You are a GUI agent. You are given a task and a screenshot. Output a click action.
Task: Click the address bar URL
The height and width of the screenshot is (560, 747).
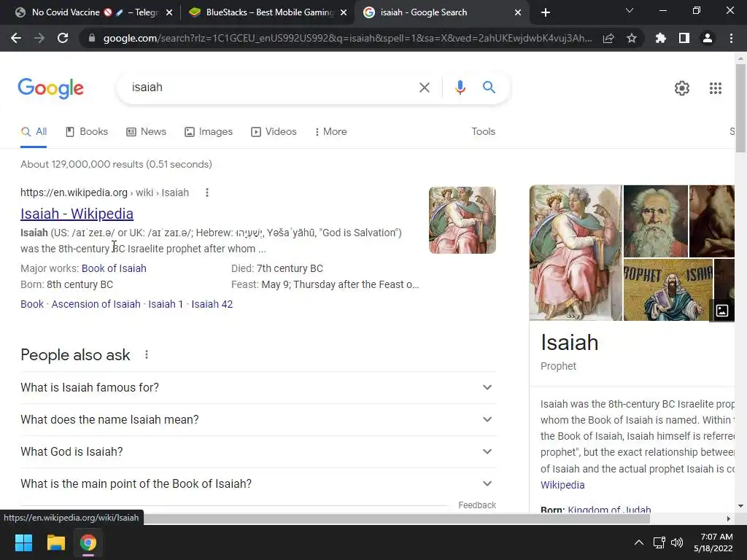347,38
